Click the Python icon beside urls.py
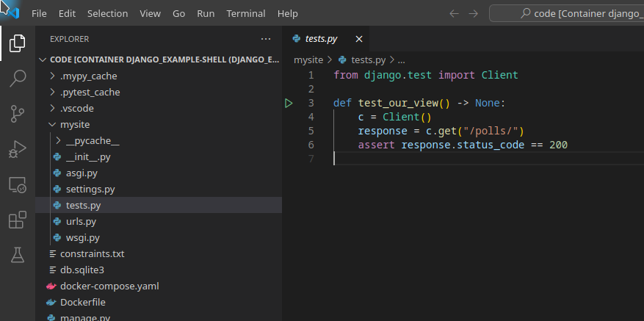 pyautogui.click(x=57, y=222)
